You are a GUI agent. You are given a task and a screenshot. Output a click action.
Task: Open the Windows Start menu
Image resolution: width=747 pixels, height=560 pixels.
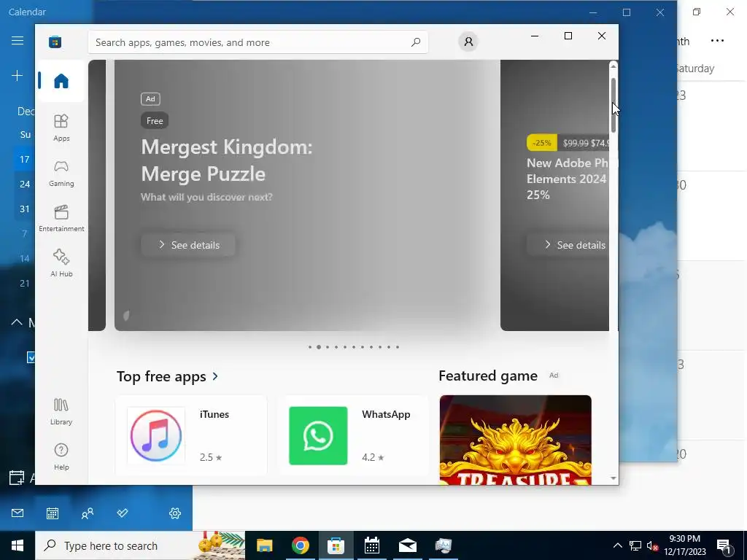[x=18, y=545]
